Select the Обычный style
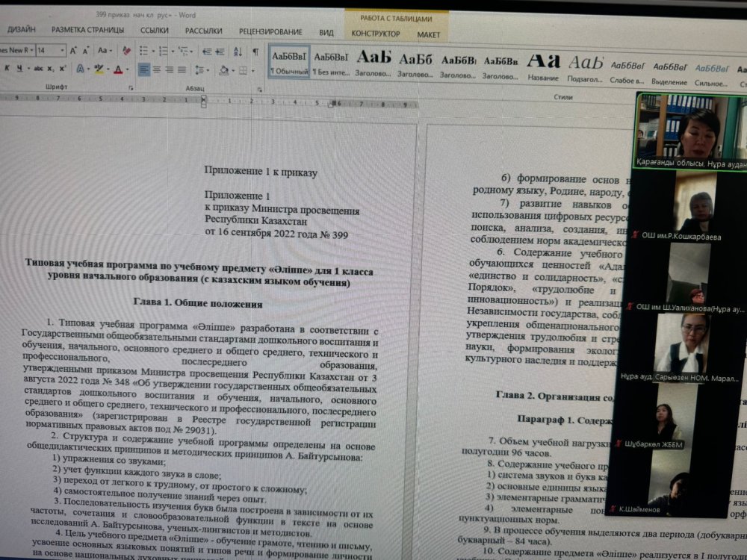Screen dimensions: 747x560 289,63
